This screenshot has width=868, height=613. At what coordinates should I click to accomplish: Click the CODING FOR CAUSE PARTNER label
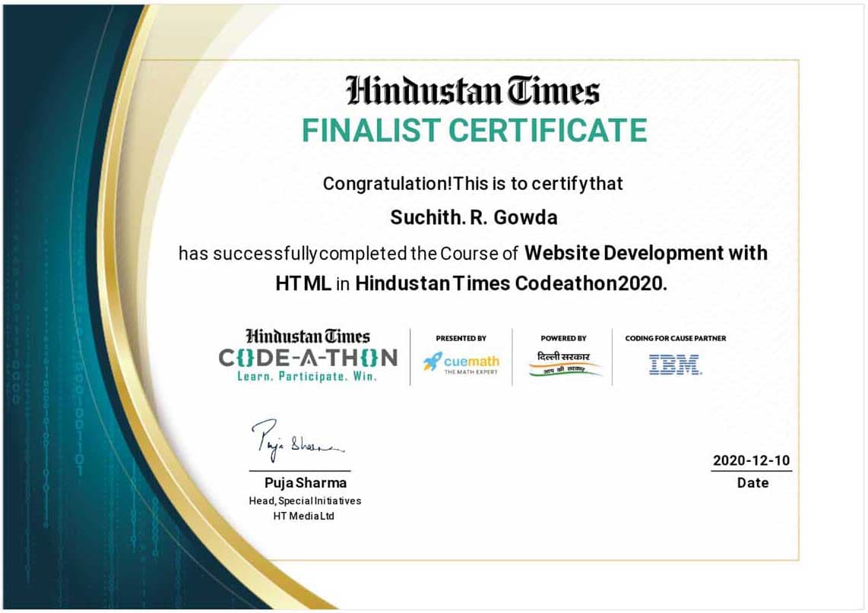click(x=675, y=338)
